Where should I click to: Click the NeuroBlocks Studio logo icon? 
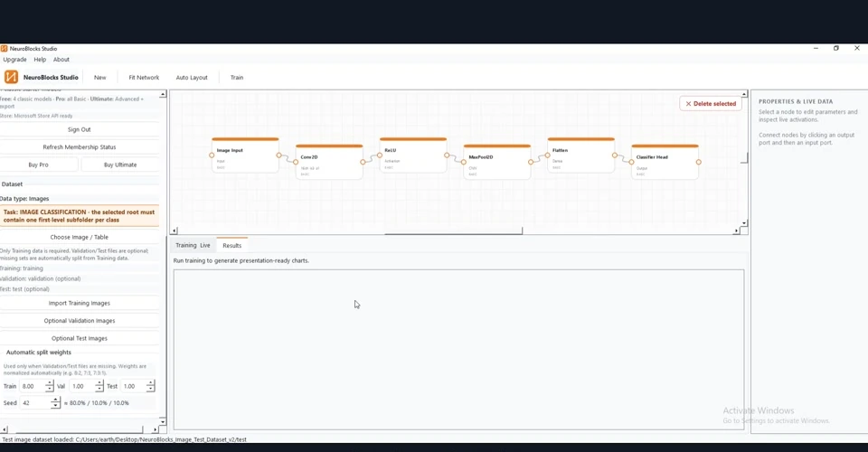11,77
